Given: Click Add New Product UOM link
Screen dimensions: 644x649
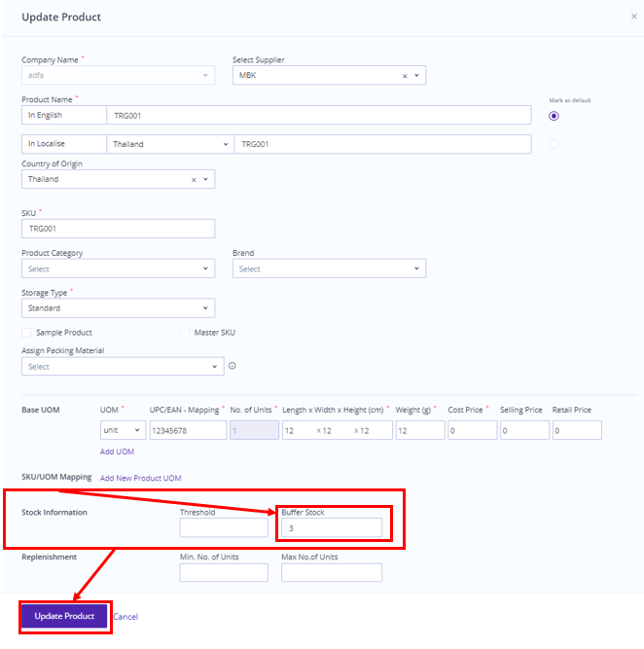Looking at the screenshot, I should tap(140, 478).
